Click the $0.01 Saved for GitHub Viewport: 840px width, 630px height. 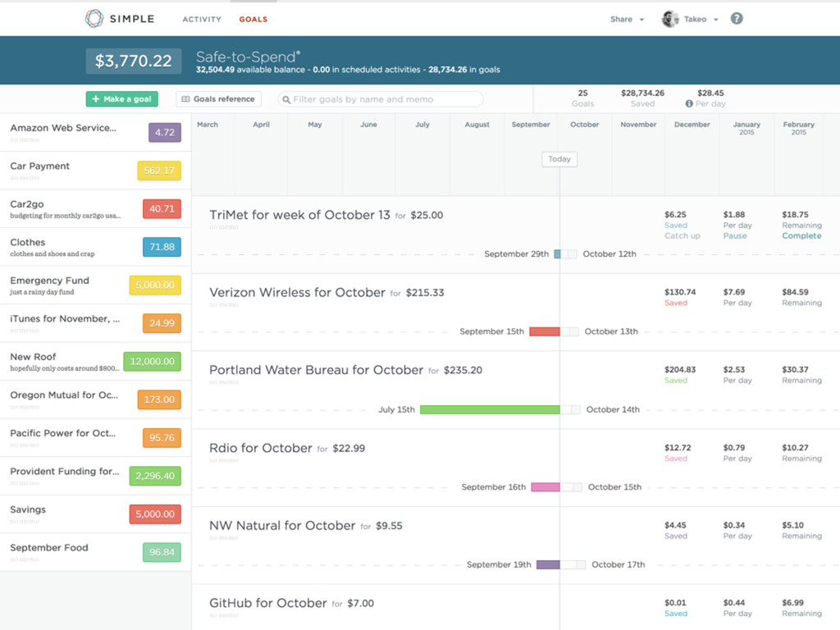pos(676,608)
